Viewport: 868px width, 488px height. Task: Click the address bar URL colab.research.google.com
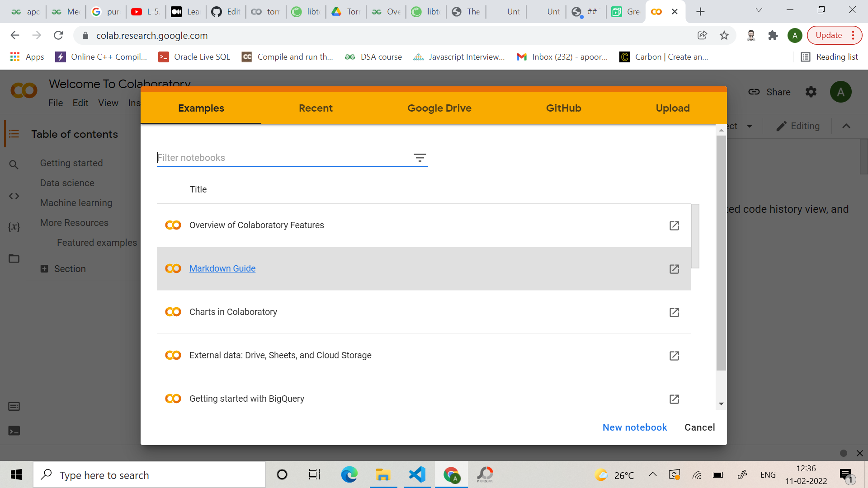[x=152, y=35]
